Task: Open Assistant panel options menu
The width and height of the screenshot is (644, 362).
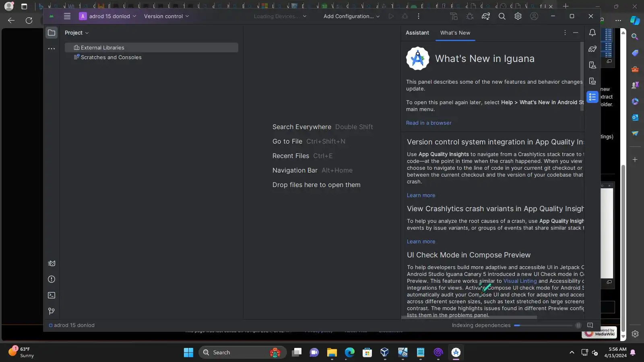Action: point(565,33)
